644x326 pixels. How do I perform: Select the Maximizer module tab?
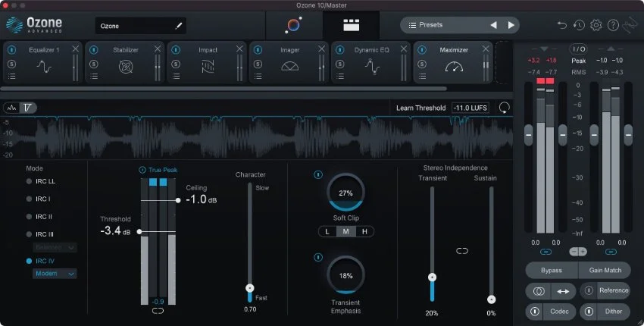pos(453,62)
